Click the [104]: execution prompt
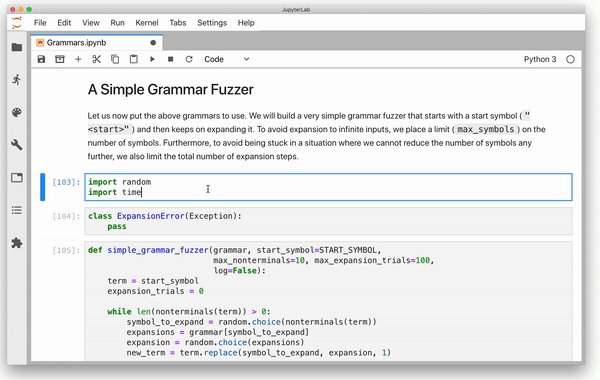Image resolution: width=600 pixels, height=380 pixels. coord(67,216)
